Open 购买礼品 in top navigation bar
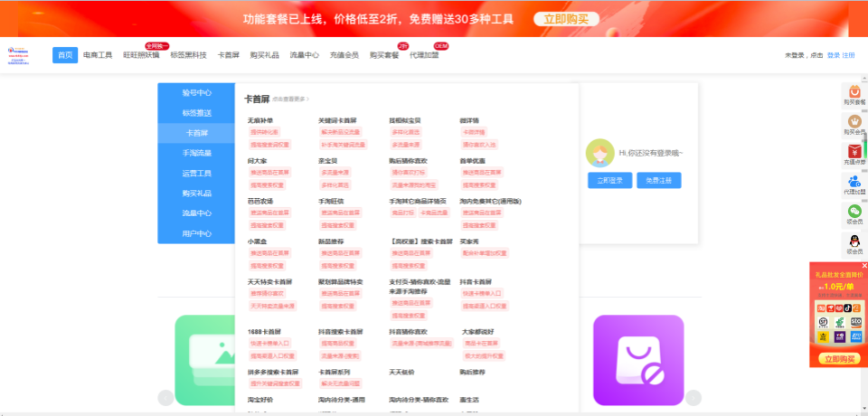868x416 pixels. tap(265, 55)
